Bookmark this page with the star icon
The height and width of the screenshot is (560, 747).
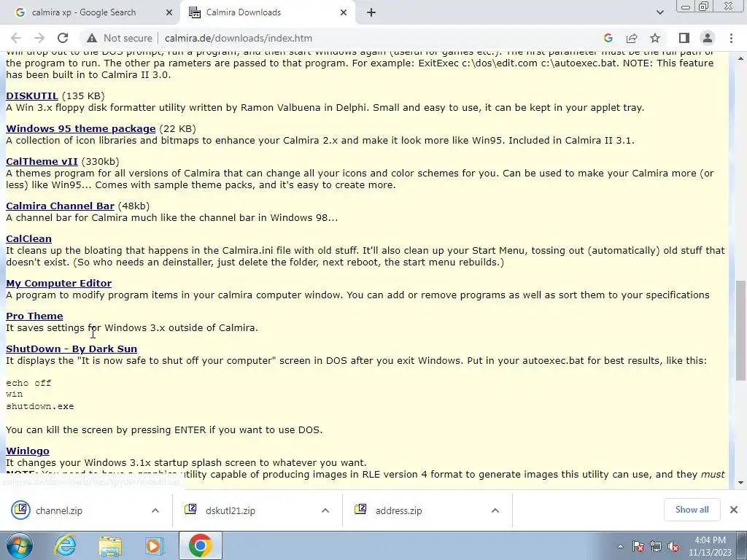pos(655,38)
